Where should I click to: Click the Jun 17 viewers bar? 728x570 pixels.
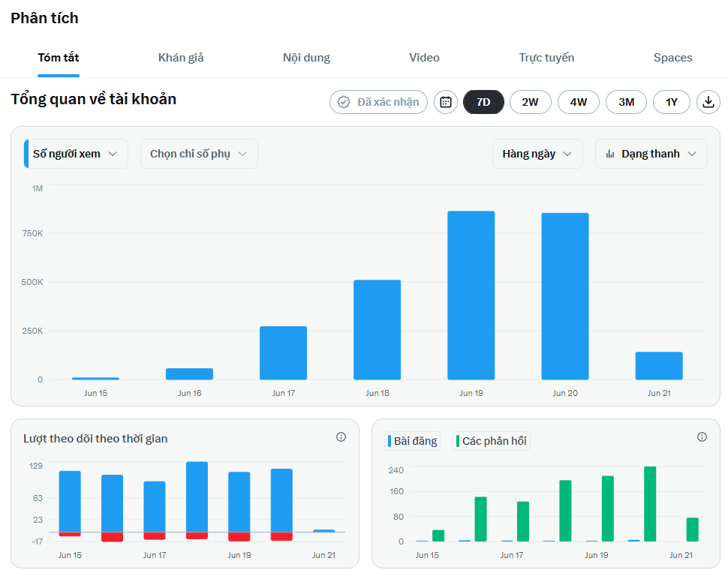coord(283,353)
